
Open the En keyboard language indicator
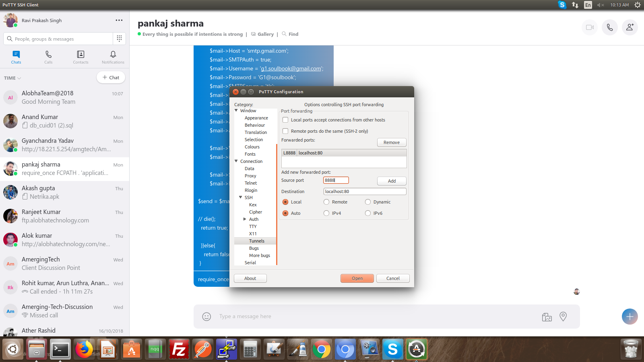588,5
